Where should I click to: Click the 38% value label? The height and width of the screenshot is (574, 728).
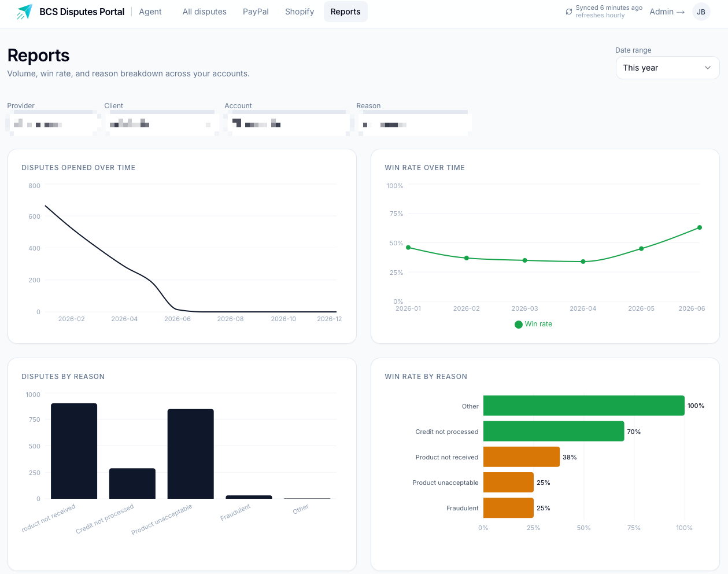pyautogui.click(x=570, y=457)
